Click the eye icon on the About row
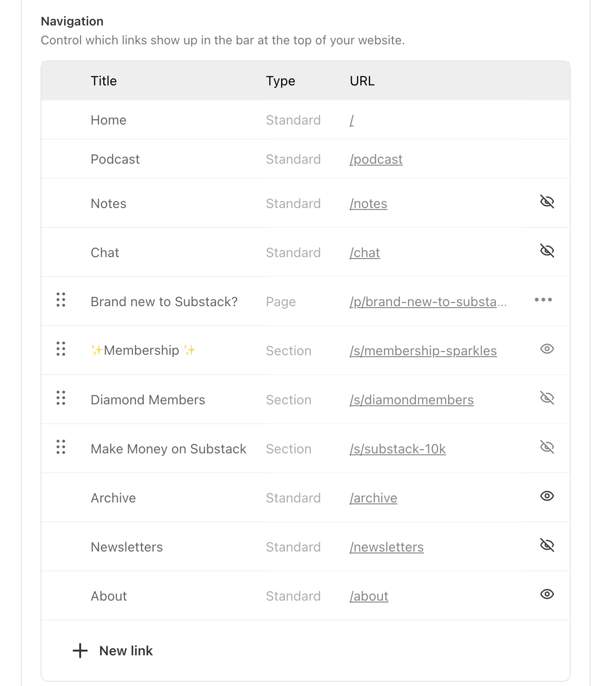616x686 pixels. [547, 594]
